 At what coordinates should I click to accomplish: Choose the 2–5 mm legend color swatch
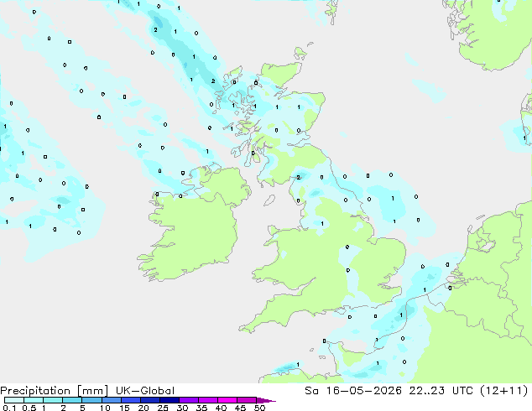tap(72, 400)
